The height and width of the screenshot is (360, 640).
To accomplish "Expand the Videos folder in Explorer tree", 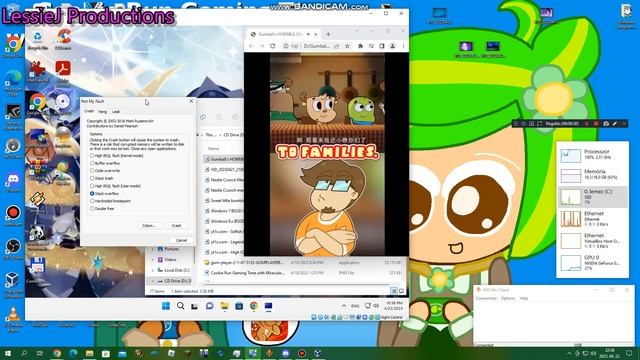I will [x=153, y=260].
